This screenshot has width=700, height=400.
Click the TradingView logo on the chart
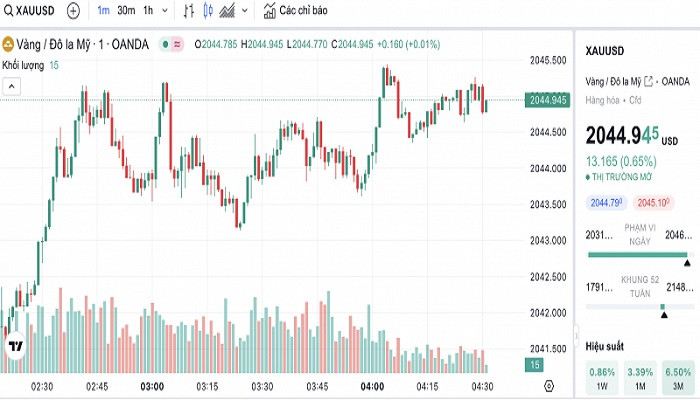click(x=15, y=347)
